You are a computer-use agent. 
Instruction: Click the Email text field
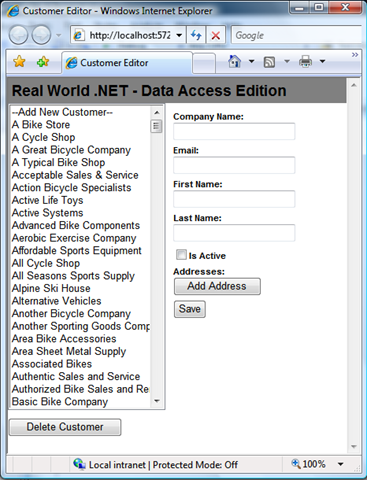(234, 165)
